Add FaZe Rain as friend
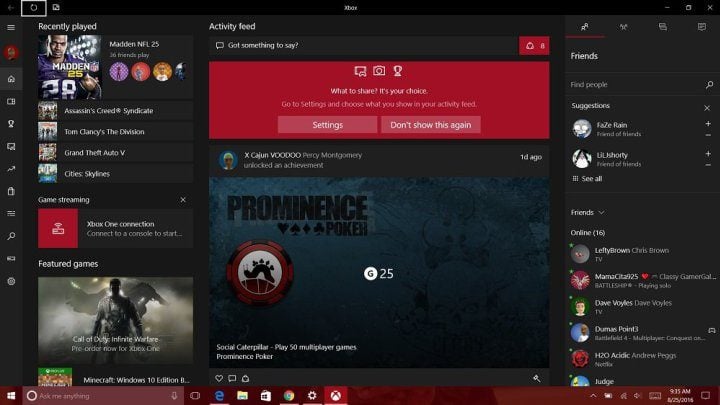 [708, 124]
